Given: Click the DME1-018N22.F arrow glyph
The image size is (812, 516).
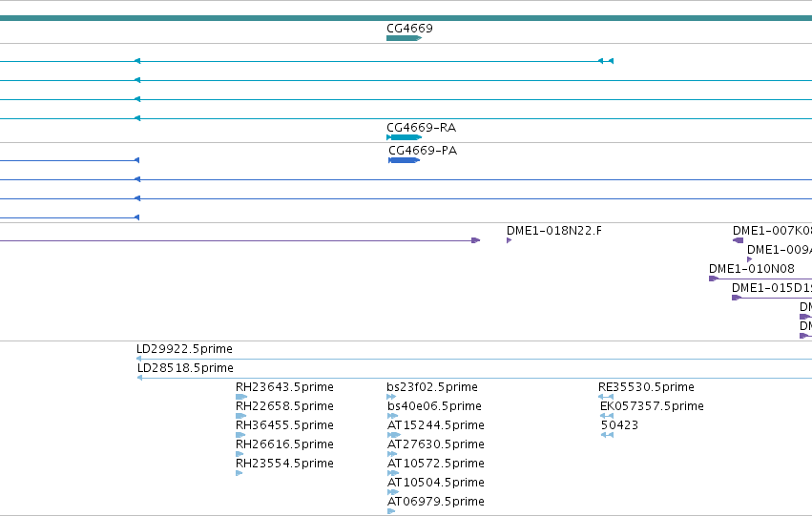Looking at the screenshot, I should click(510, 240).
